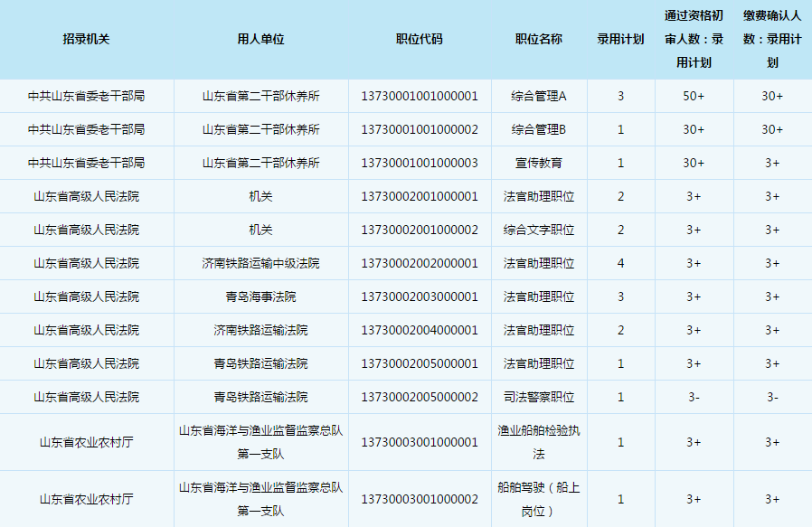The width and height of the screenshot is (812, 527).
Task: Click 山东省第二干部休养所 in the 宣传教育 row
Action: [261, 163]
